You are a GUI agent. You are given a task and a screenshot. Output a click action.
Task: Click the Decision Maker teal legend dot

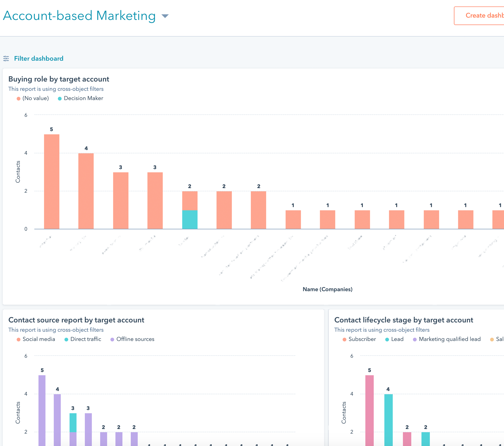click(60, 99)
